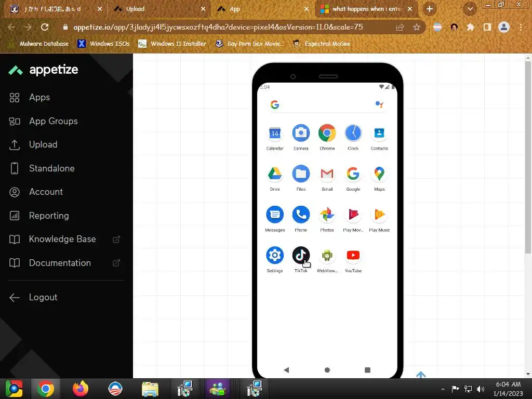The height and width of the screenshot is (399, 532).
Task: Open File Explorer from taskbar
Action: point(150,389)
